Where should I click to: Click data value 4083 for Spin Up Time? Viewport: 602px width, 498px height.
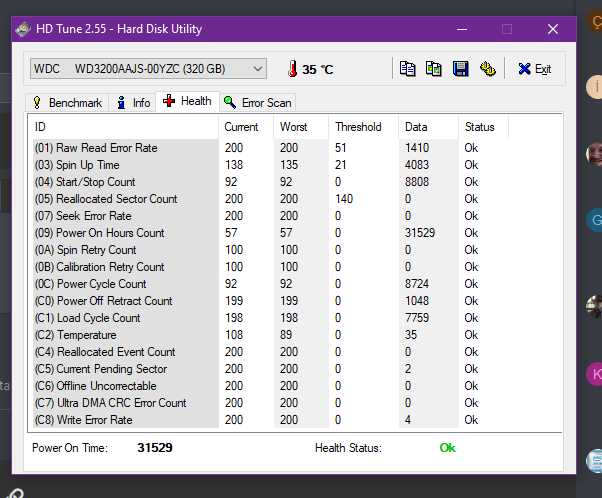(417, 165)
